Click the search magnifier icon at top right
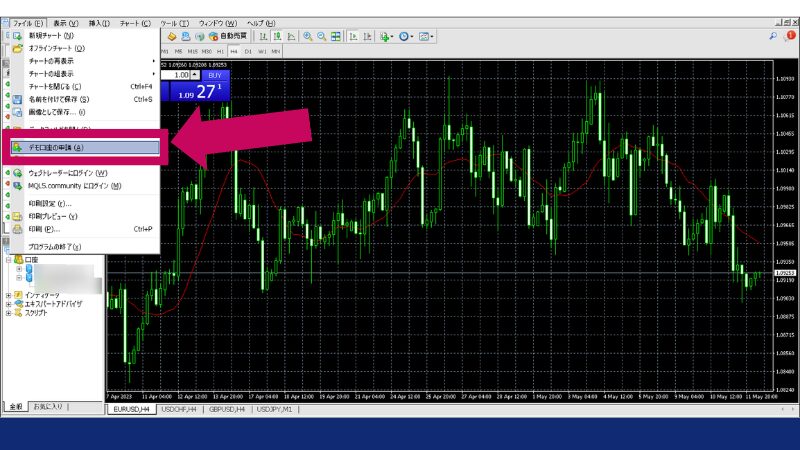The image size is (800, 450). (773, 36)
